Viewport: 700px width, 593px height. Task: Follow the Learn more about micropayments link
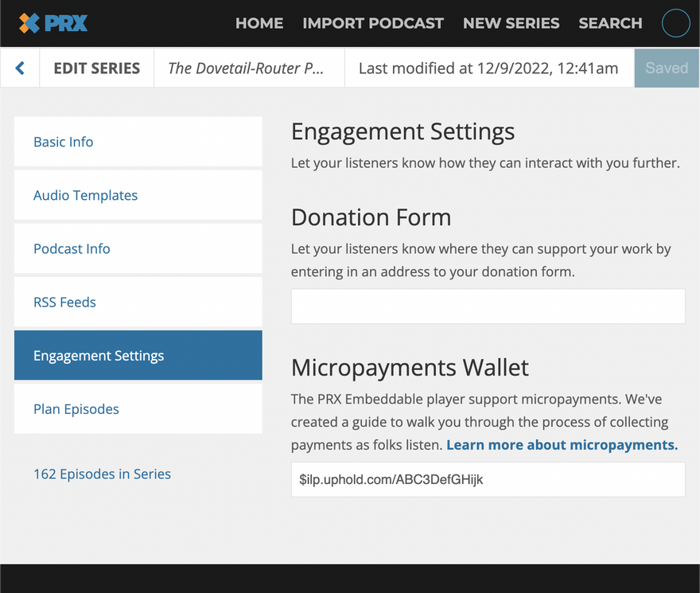[x=562, y=445]
